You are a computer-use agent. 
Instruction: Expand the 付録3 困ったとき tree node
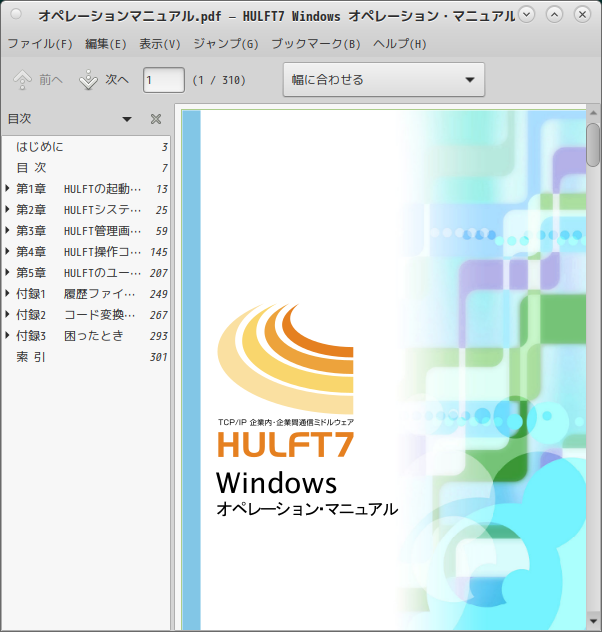7,335
